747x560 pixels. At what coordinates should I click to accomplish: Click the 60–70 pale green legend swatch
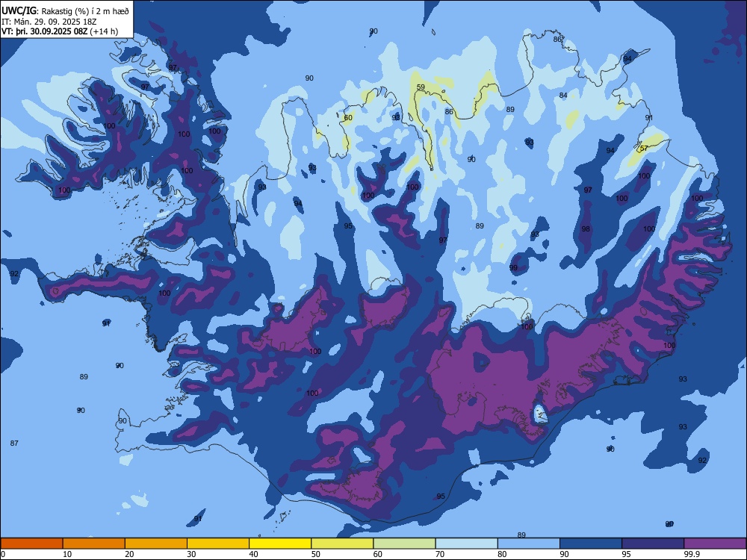click(x=404, y=544)
